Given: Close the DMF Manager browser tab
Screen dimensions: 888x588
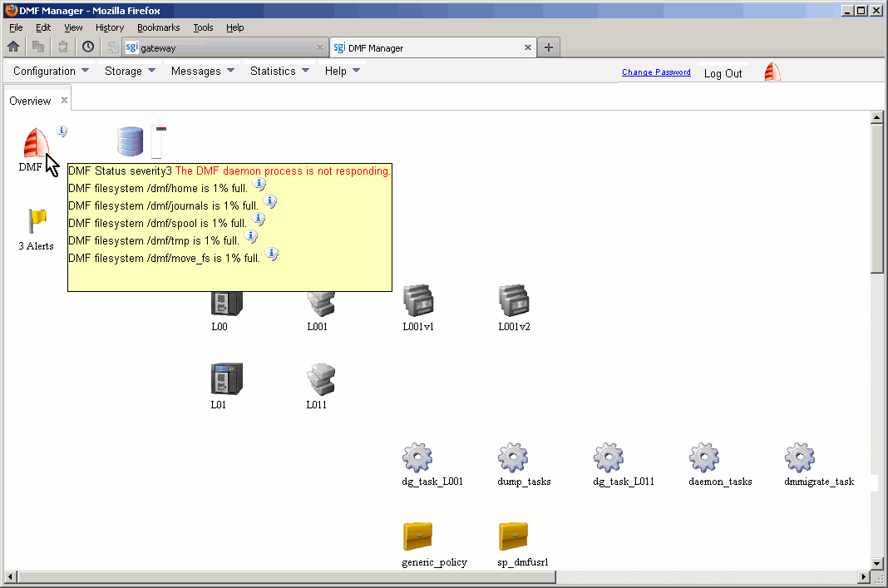Looking at the screenshot, I should click(x=527, y=47).
